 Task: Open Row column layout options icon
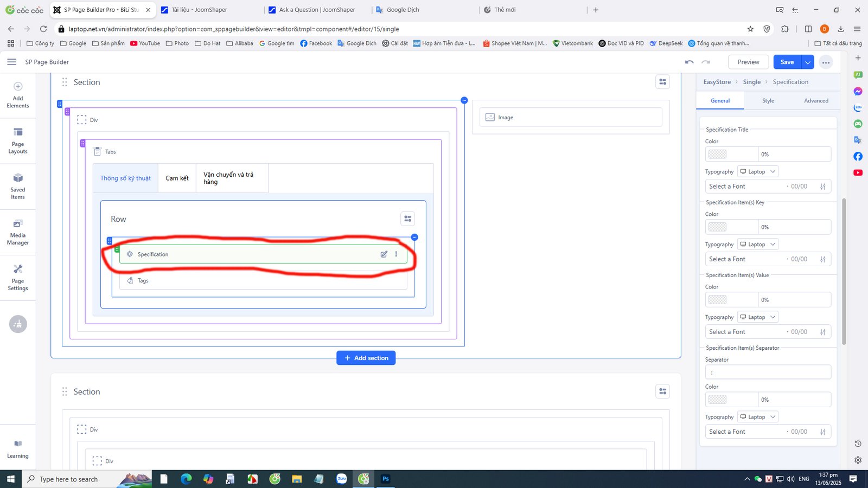click(x=407, y=219)
